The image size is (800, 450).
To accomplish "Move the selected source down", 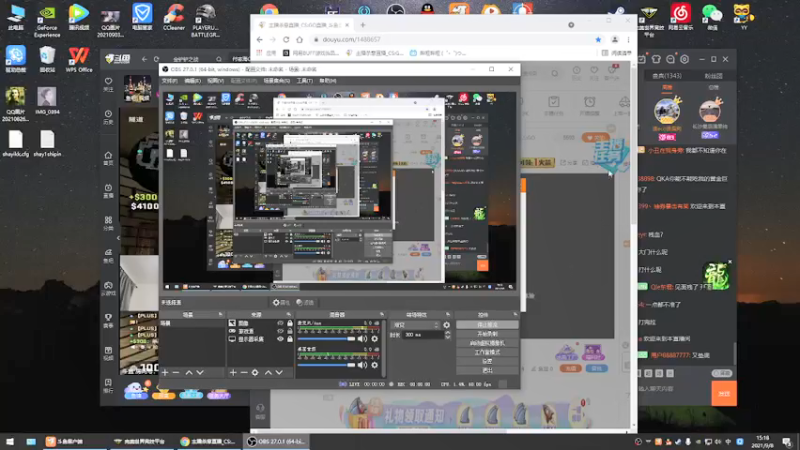I will pyautogui.click(x=279, y=373).
